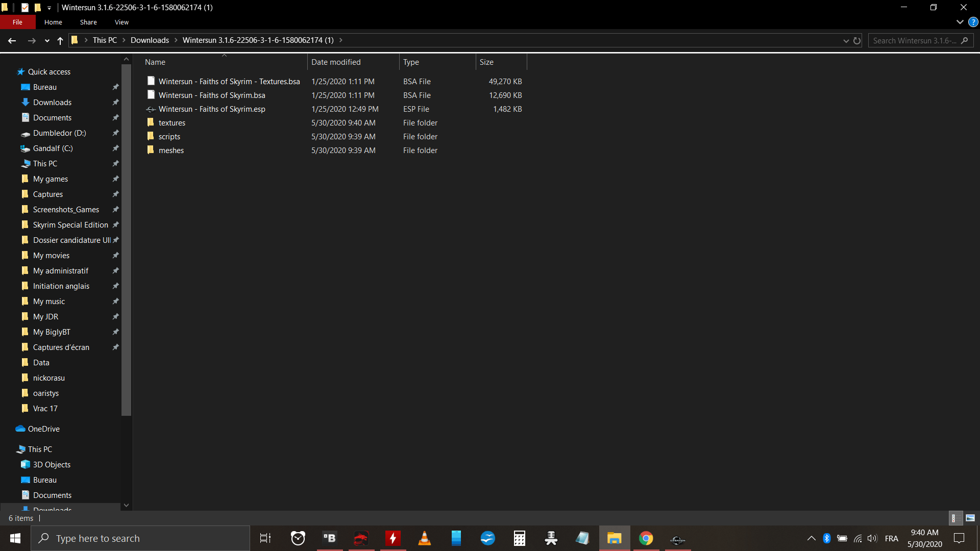Screen dimensions: 980x551
Task: Open network status in system tray
Action: 857,538
